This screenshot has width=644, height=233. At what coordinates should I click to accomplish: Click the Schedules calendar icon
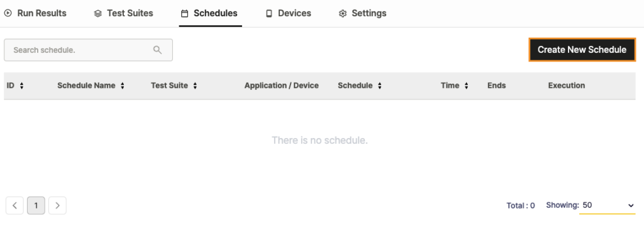coord(185,14)
